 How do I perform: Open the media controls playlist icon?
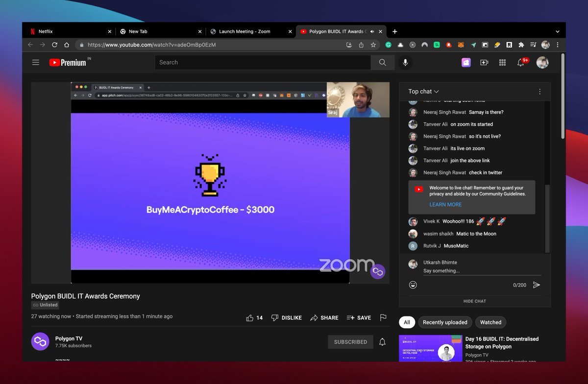click(533, 45)
